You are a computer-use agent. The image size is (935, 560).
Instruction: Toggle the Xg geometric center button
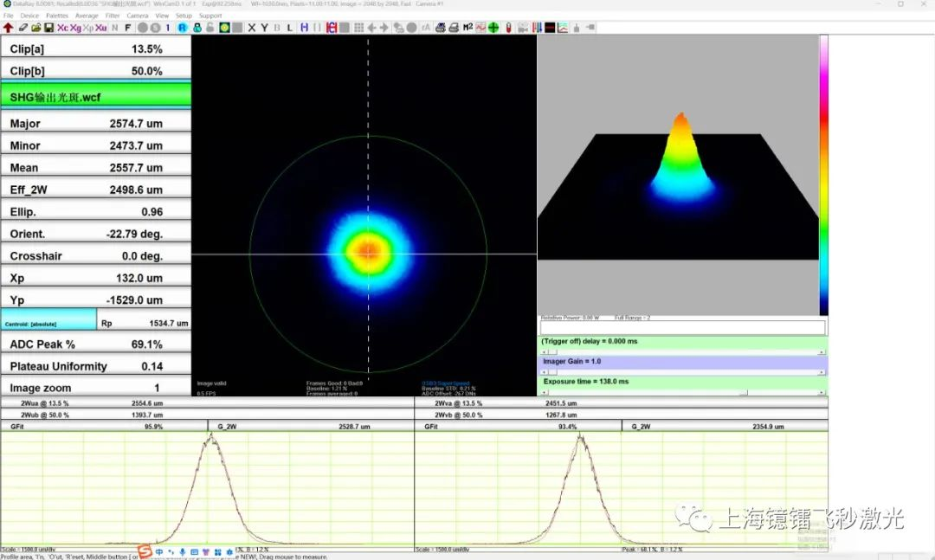[x=75, y=28]
